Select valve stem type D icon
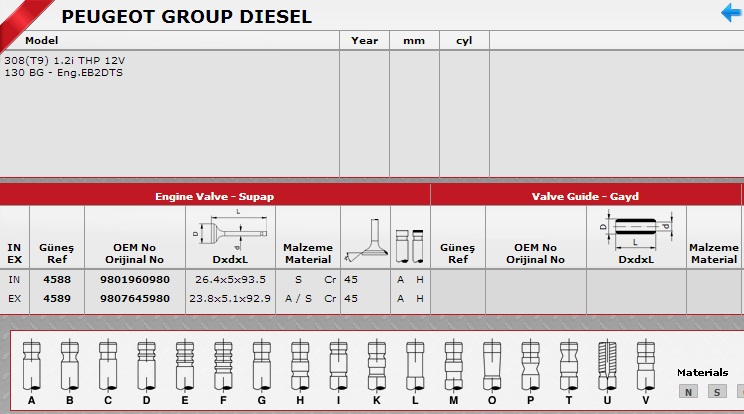744x414 pixels. click(146, 366)
